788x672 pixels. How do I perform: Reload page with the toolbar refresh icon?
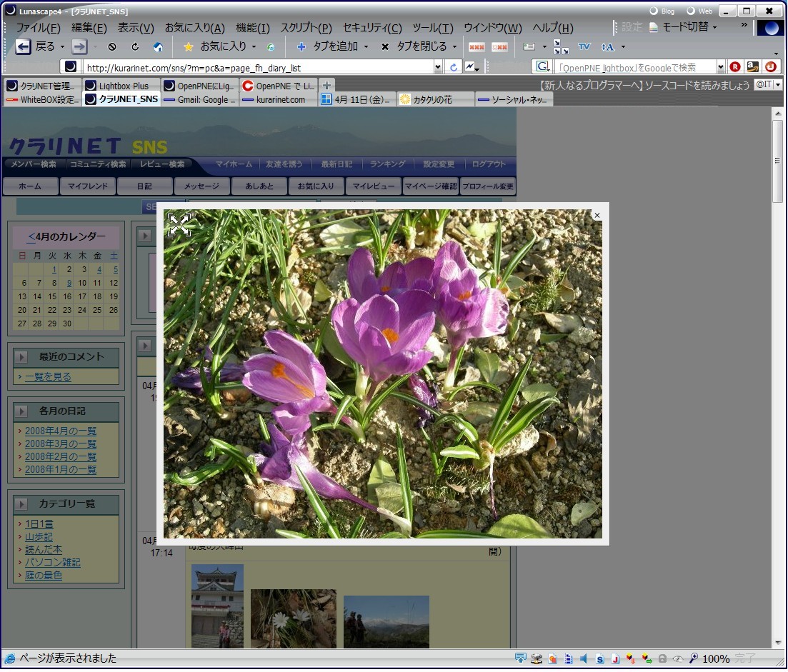coord(135,46)
